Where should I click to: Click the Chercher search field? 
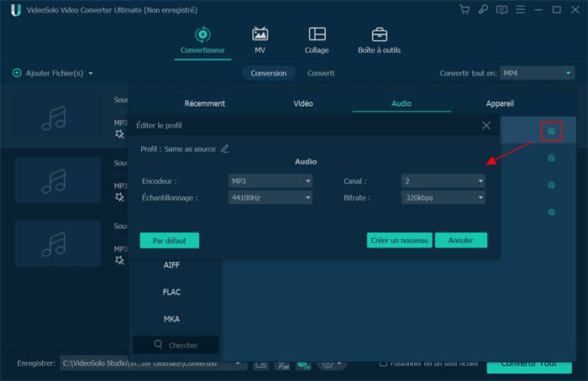point(176,345)
